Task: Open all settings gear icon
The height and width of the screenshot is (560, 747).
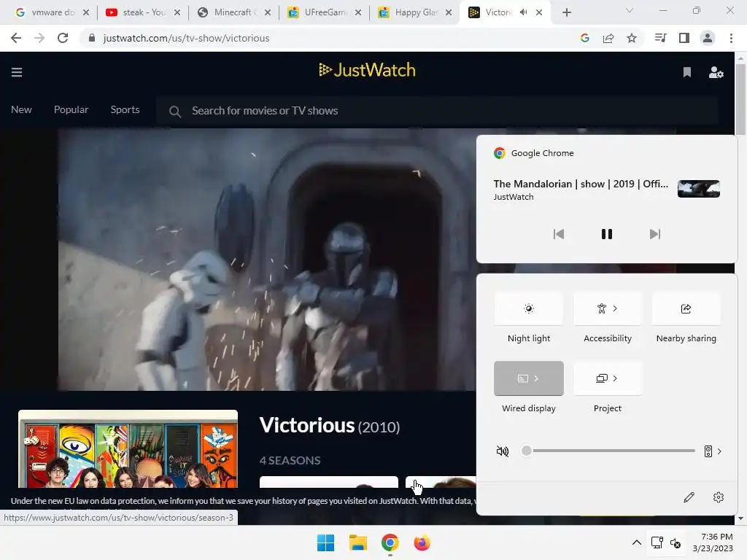Action: [x=719, y=497]
